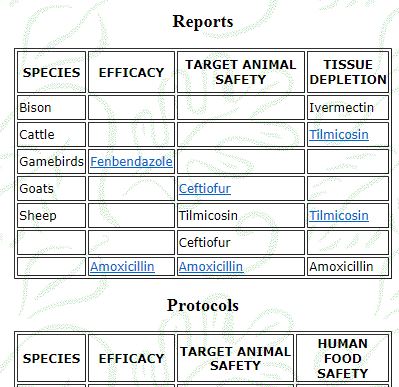Viewport: 399px width, 387px height.
Task: Open the Amoxicillin target animal safety link
Action: click(x=211, y=267)
